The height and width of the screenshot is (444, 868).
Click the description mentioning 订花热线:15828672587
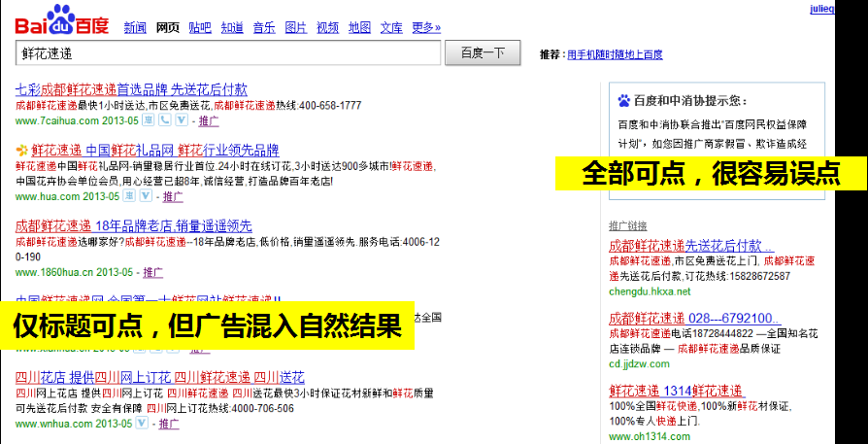point(712,268)
